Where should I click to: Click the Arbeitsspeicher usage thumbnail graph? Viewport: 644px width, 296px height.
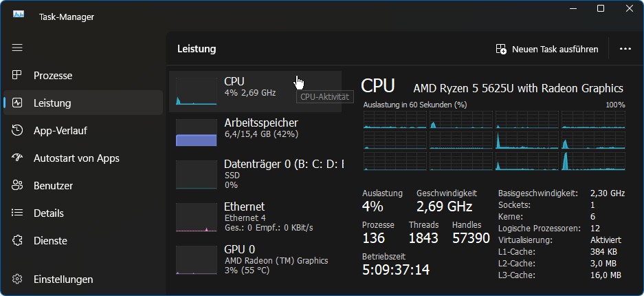pos(197,132)
